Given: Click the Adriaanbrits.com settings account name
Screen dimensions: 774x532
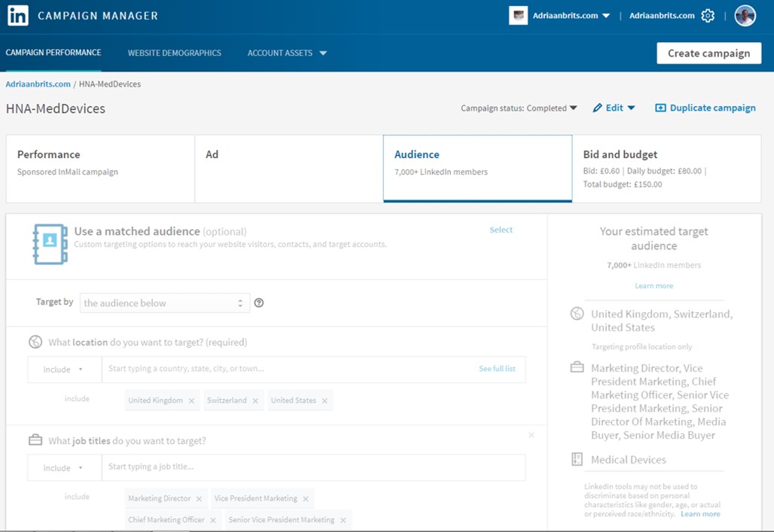Looking at the screenshot, I should tap(662, 16).
